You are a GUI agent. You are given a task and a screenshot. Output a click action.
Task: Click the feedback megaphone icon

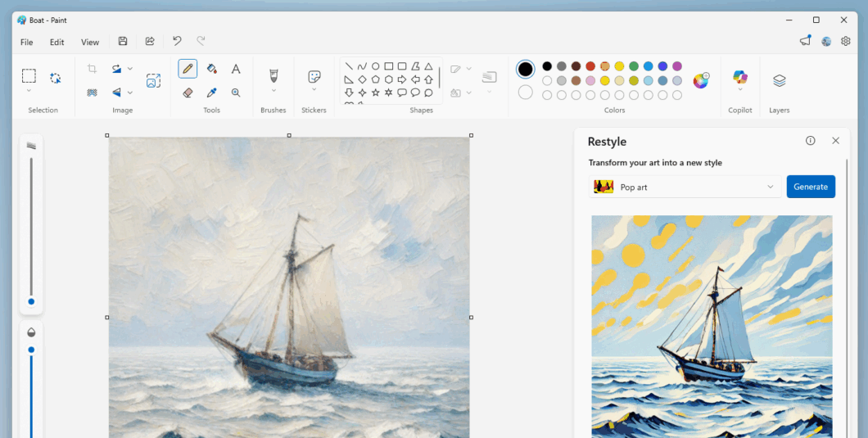point(806,41)
